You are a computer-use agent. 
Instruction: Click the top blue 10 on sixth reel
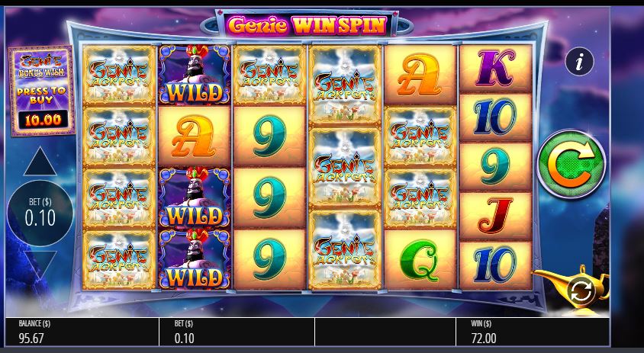[x=495, y=117]
